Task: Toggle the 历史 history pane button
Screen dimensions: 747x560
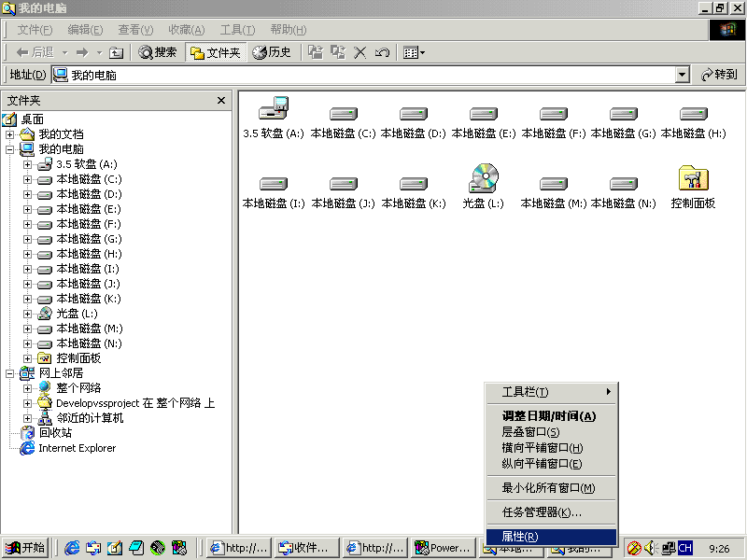Action: tap(272, 52)
